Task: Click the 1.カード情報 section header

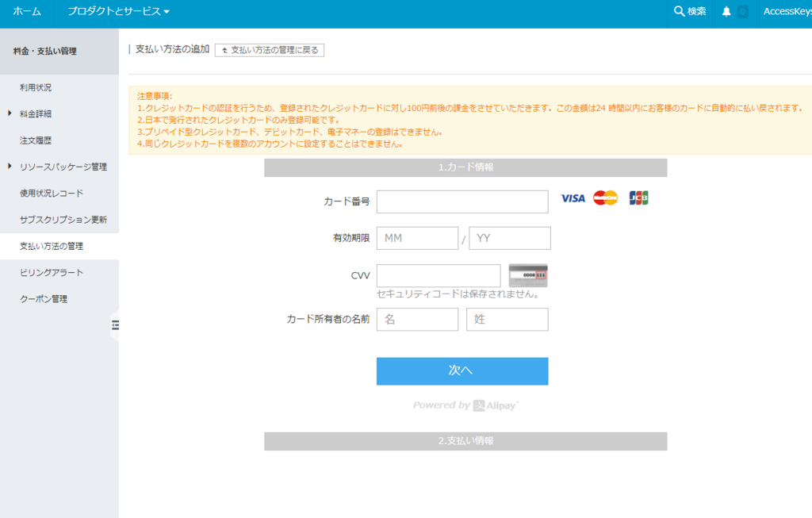Action: (x=465, y=168)
